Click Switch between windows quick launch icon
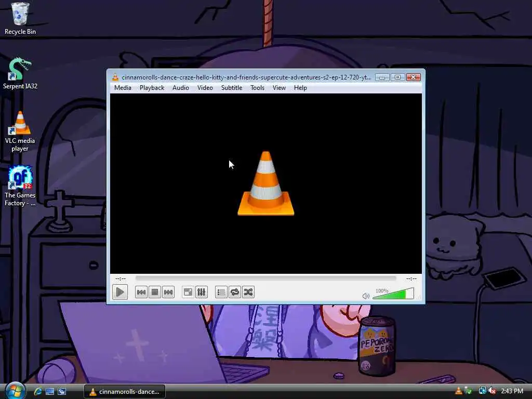 62,391
